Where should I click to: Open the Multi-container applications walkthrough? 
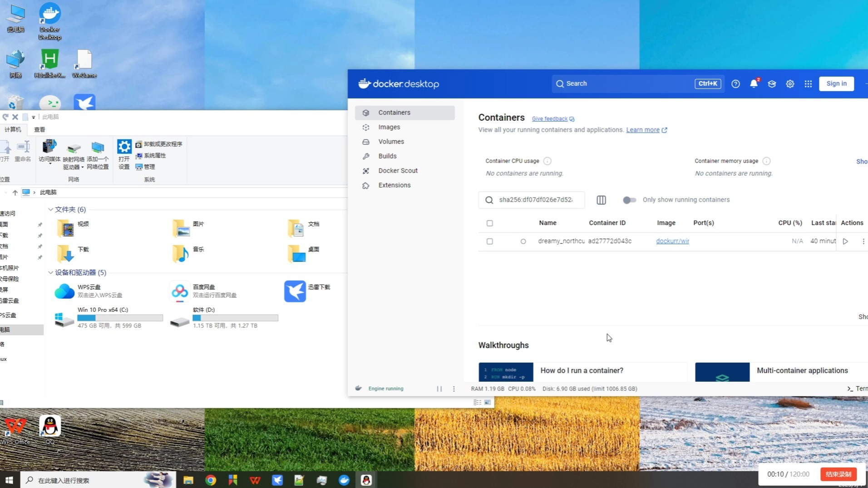[781, 371]
